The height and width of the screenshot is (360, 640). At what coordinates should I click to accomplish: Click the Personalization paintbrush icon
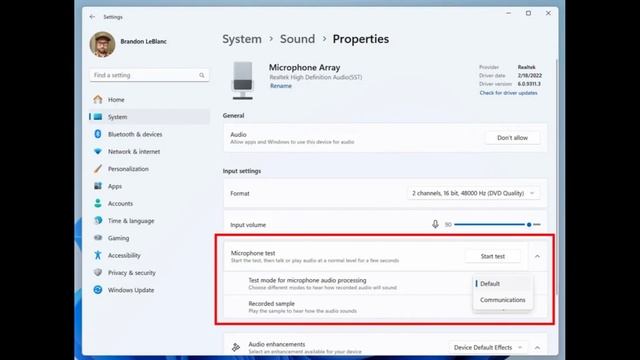click(x=98, y=169)
